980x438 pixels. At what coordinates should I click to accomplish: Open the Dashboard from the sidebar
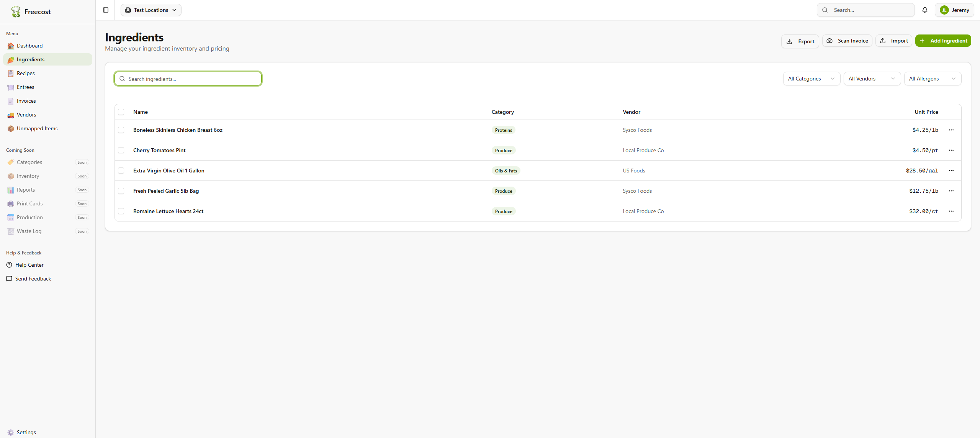point(30,46)
